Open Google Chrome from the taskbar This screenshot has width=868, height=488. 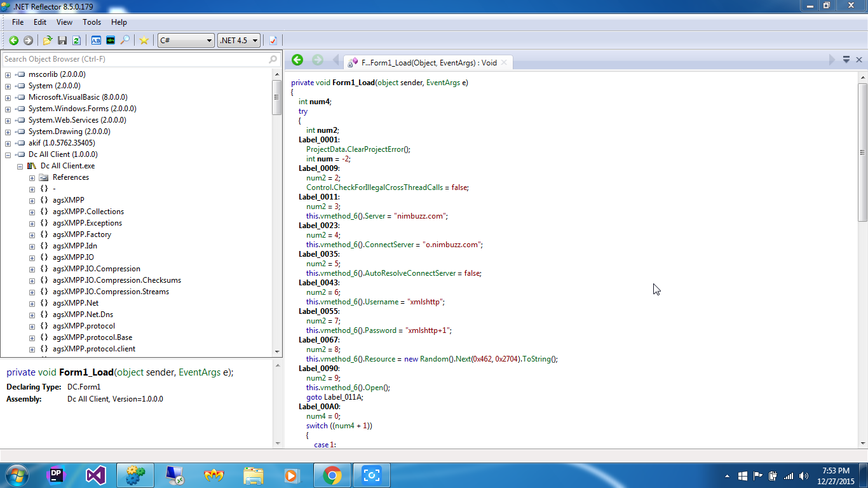pos(332,475)
